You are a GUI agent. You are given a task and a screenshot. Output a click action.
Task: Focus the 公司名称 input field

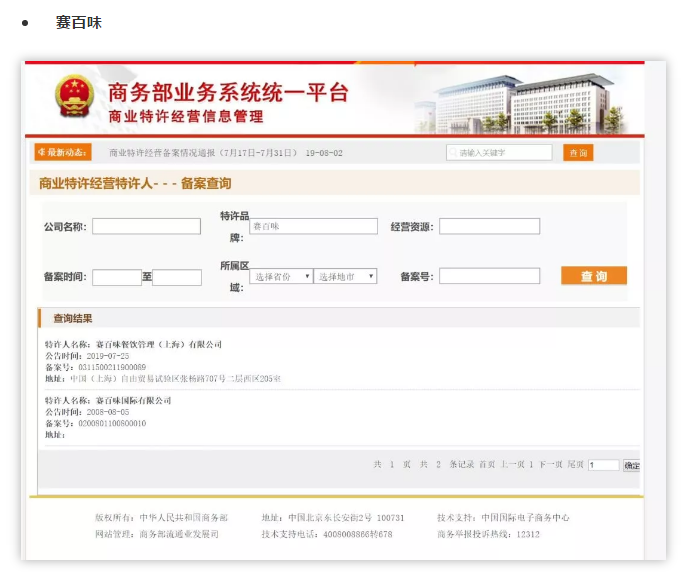click(x=146, y=226)
